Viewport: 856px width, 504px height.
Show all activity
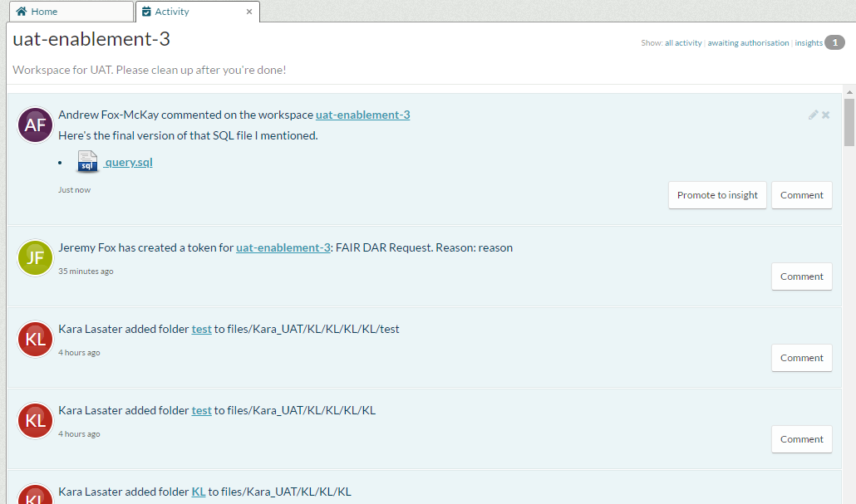click(x=683, y=42)
